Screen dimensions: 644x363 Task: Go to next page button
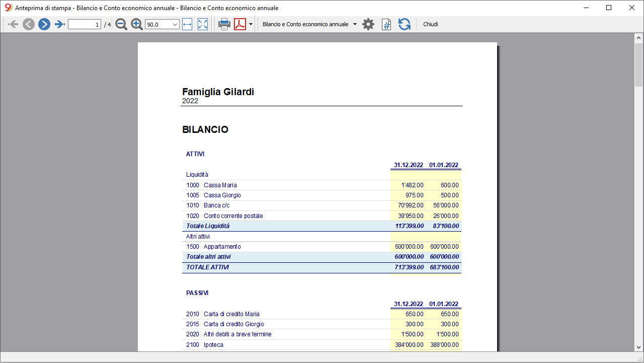44,24
